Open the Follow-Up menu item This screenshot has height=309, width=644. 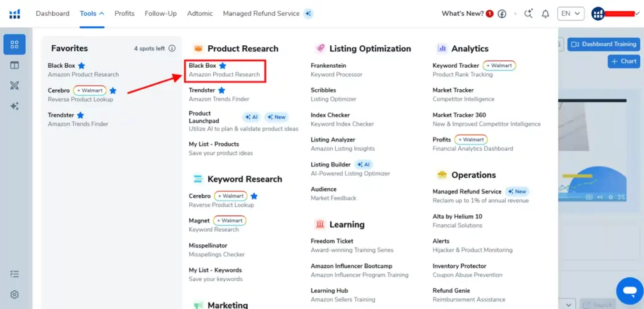point(160,13)
